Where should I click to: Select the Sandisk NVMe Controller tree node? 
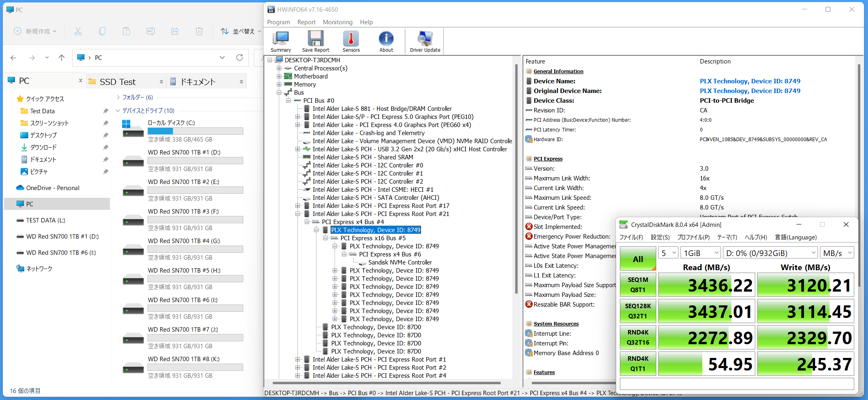tap(400, 262)
